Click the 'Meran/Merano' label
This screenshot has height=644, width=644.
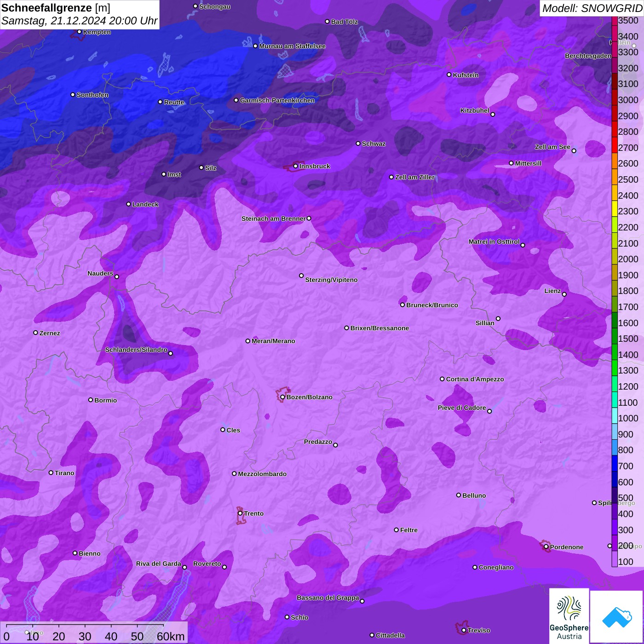click(x=273, y=341)
